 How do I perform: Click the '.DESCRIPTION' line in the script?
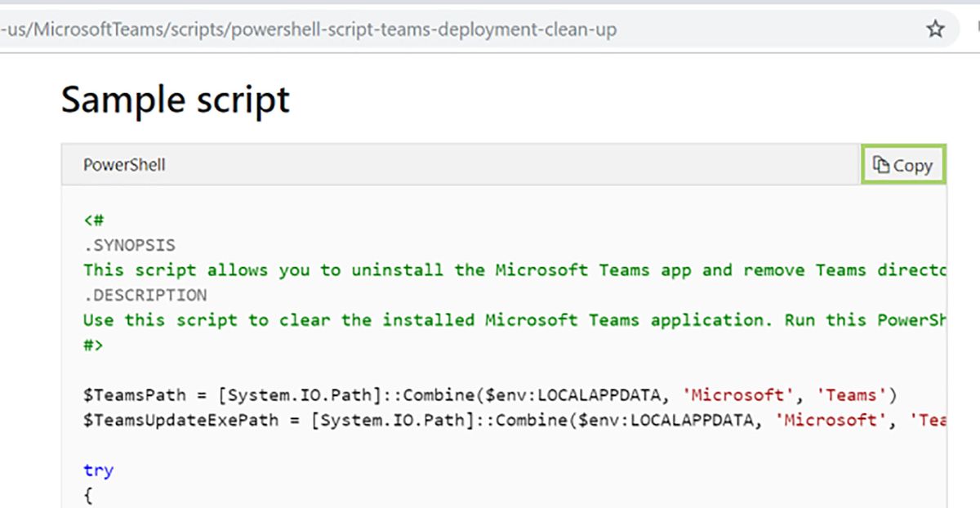tap(145, 295)
